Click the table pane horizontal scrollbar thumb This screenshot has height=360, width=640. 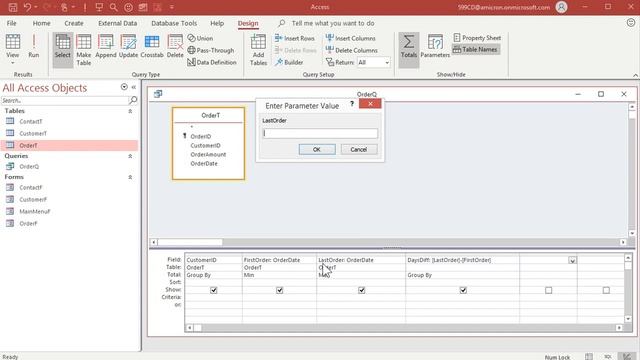tap(190, 242)
